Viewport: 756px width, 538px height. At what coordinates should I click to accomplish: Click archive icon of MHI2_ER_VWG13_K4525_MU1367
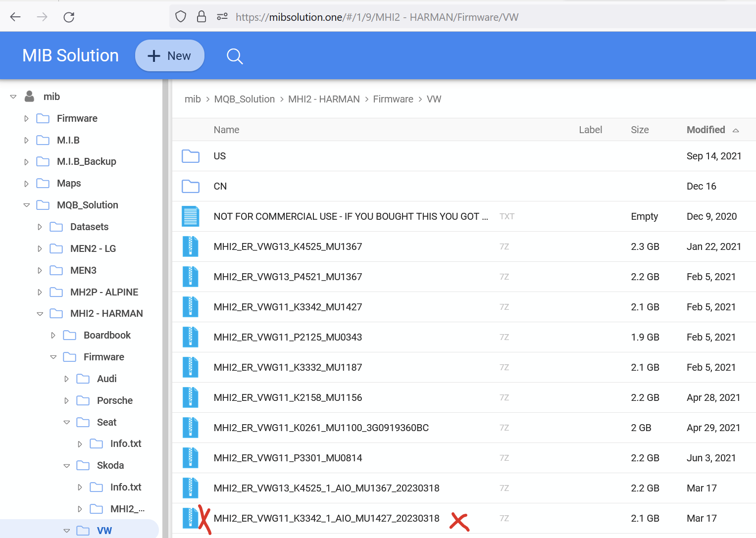pyautogui.click(x=191, y=247)
